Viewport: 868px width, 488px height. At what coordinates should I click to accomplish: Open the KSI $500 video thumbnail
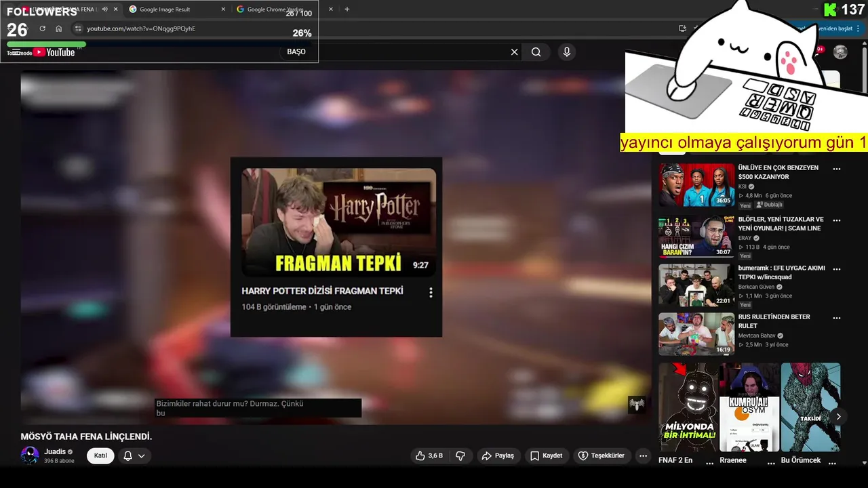point(696,185)
